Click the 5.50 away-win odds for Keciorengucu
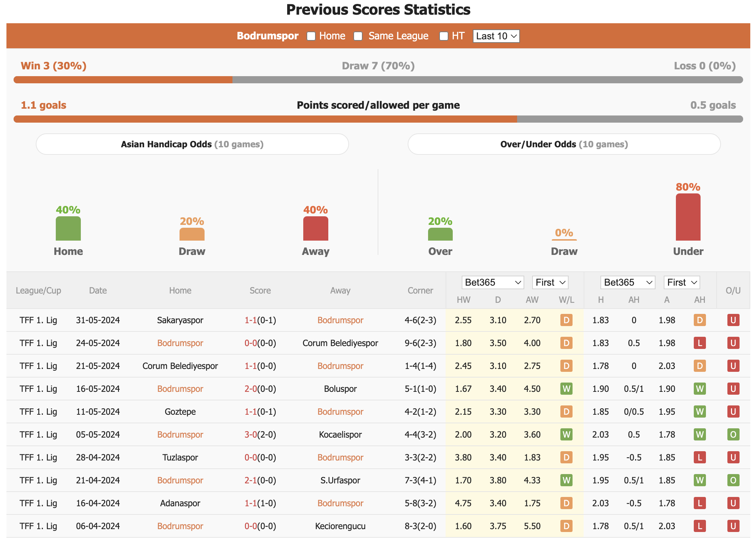Screen dimensions: 756x542 532,526
